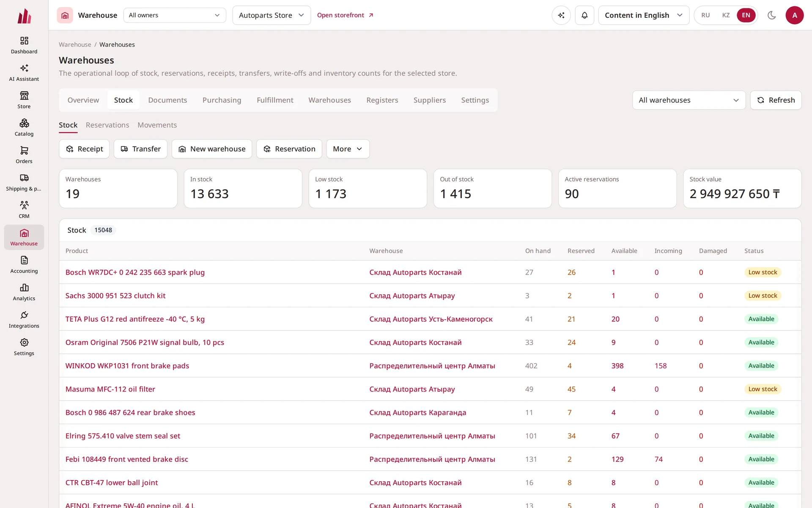
Task: Open Accounting sidebar icon
Action: click(24, 265)
